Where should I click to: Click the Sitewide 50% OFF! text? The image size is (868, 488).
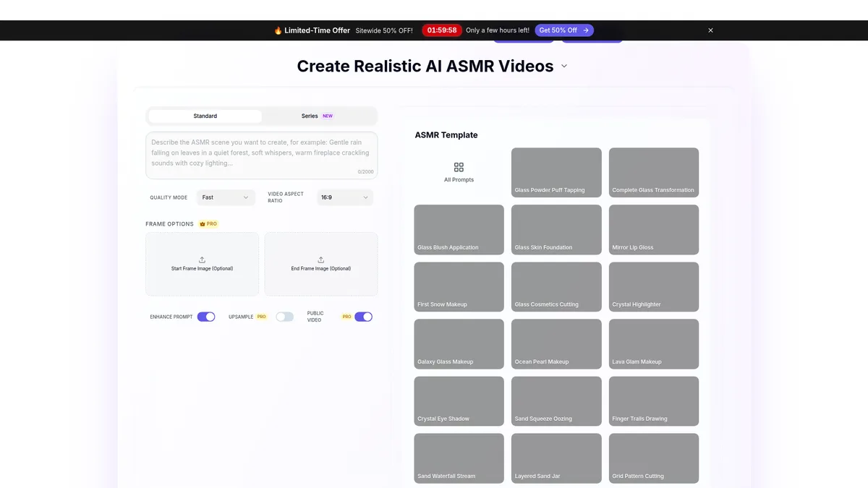pyautogui.click(x=384, y=30)
